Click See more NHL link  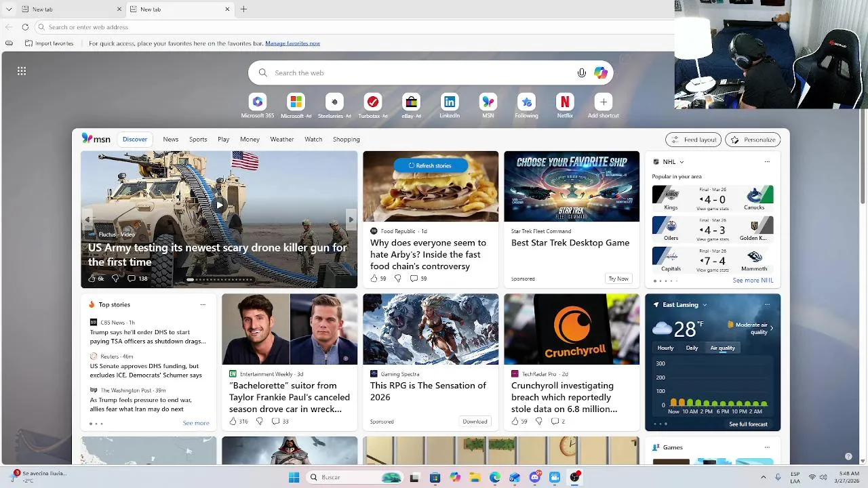pyautogui.click(x=753, y=281)
